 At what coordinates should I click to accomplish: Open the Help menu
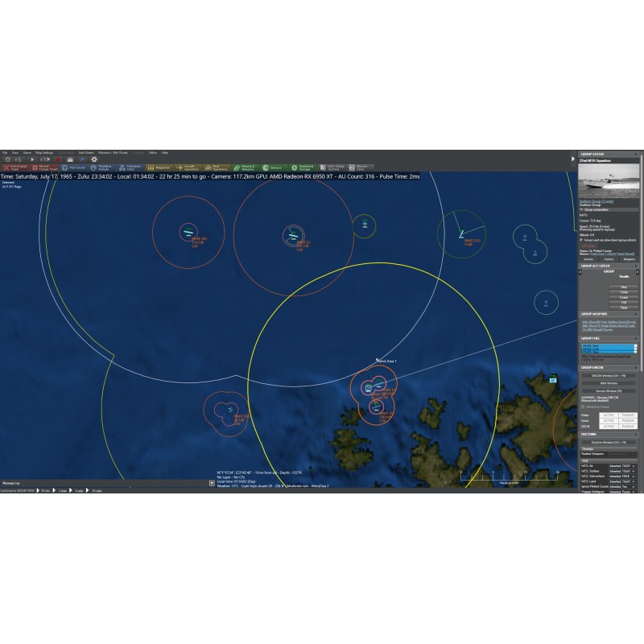(x=165, y=152)
